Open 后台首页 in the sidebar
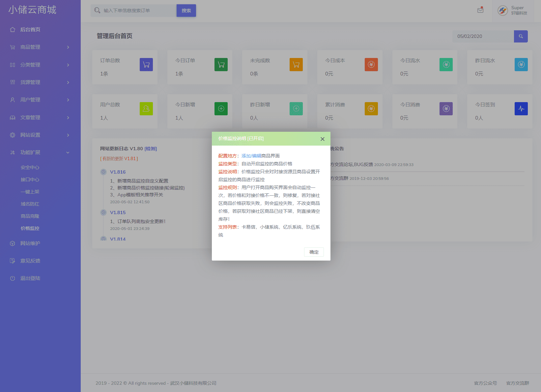 click(x=30, y=30)
